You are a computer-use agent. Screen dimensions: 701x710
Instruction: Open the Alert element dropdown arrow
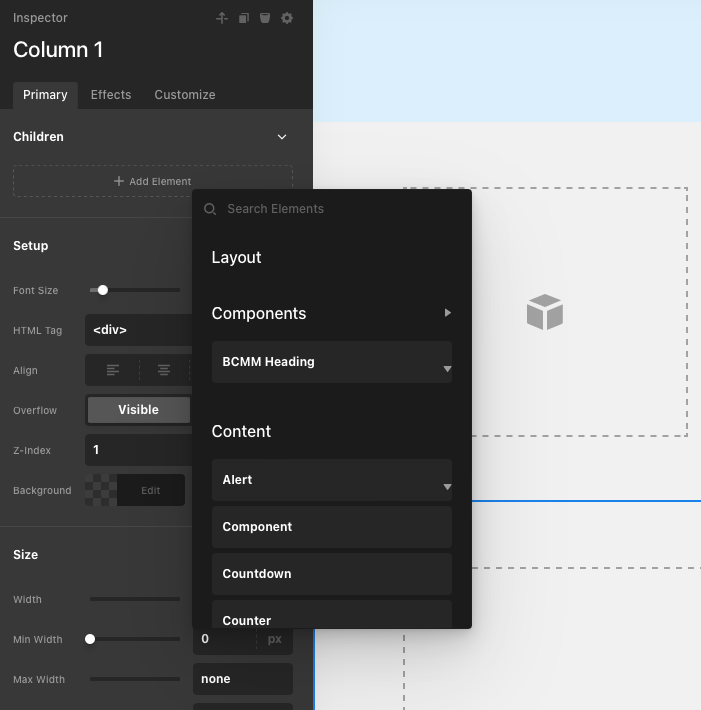pyautogui.click(x=447, y=487)
